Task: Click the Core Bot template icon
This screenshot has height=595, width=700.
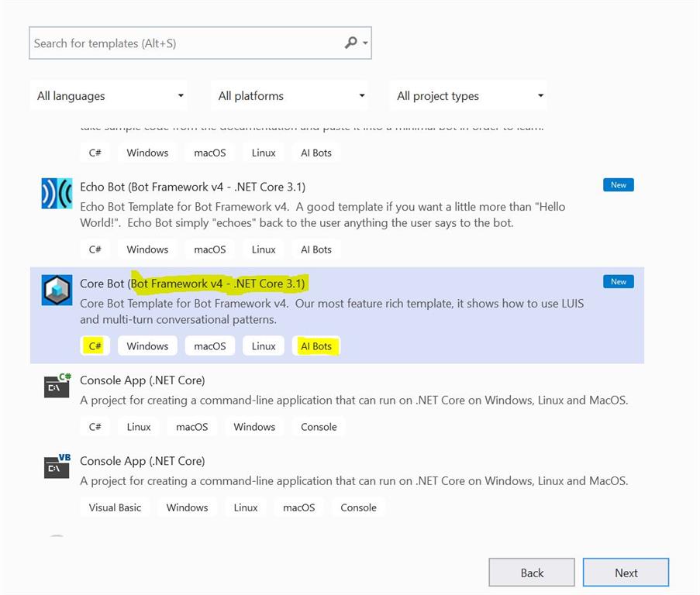Action: (x=56, y=290)
